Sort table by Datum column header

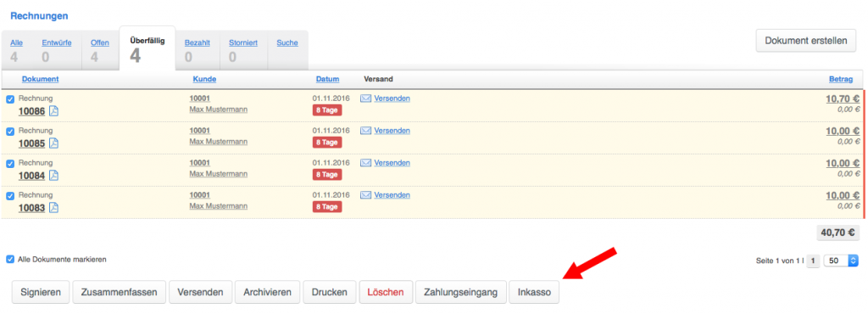point(327,79)
